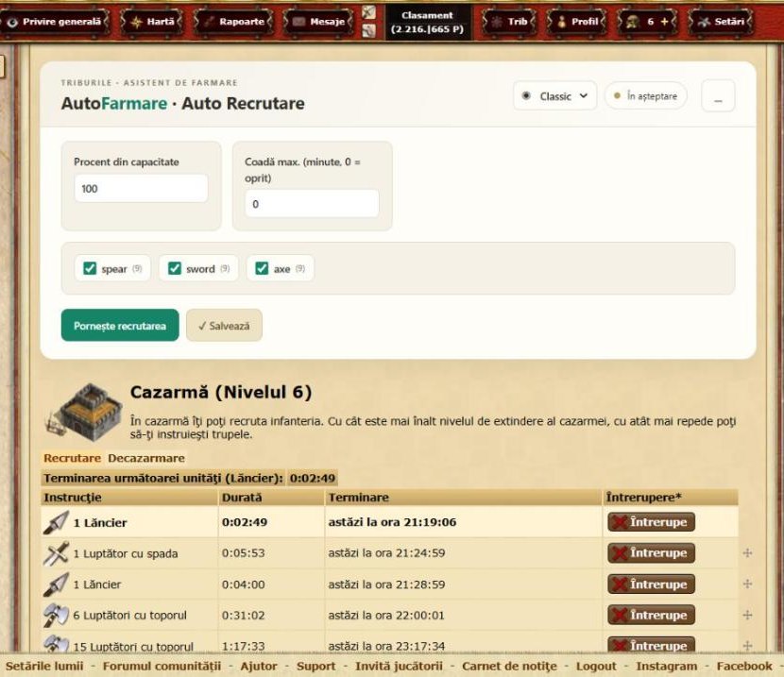Screen dimensions: 784x677
Task: Click the eye icon beside Privire generală
Action: coord(12,22)
